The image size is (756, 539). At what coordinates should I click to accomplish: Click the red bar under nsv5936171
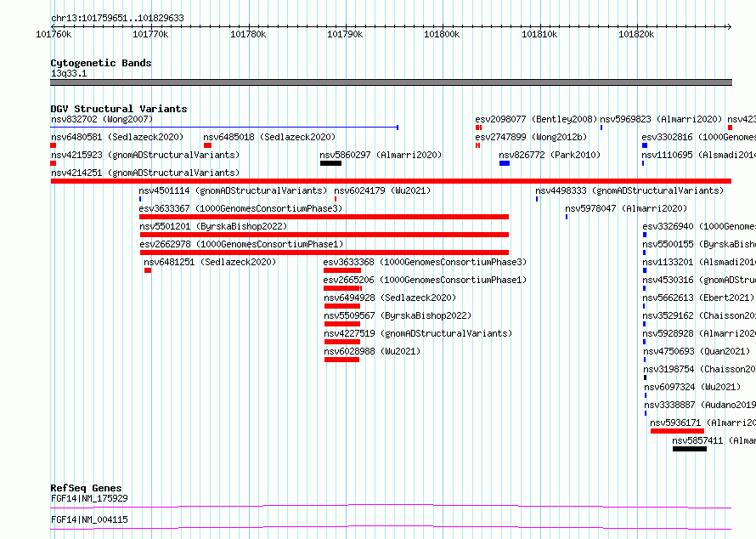point(677,431)
